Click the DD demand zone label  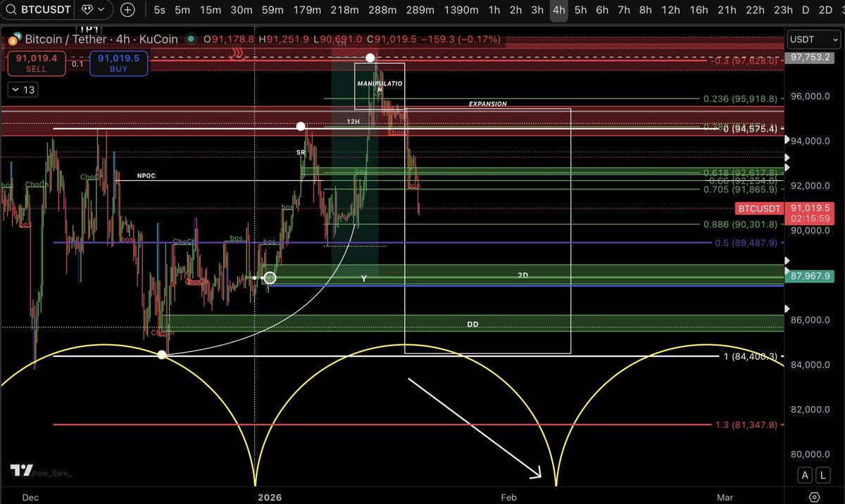(x=472, y=325)
